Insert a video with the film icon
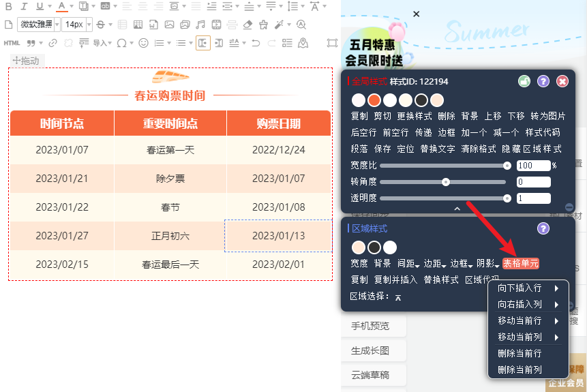587x392 pixels. 216,25
